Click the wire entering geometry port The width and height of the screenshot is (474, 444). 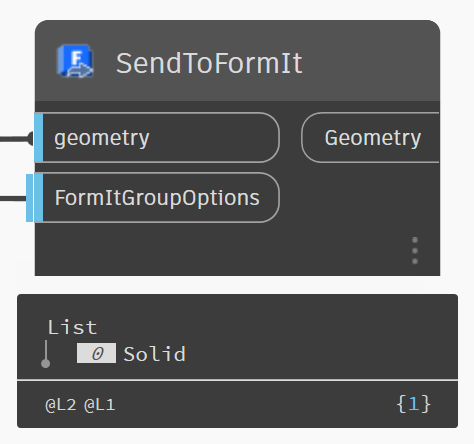(15, 138)
